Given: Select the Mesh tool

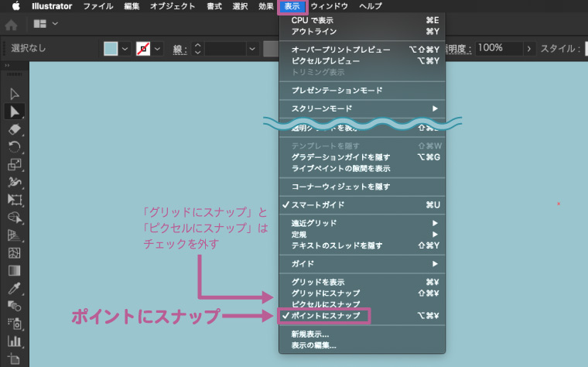Looking at the screenshot, I should click(x=14, y=253).
